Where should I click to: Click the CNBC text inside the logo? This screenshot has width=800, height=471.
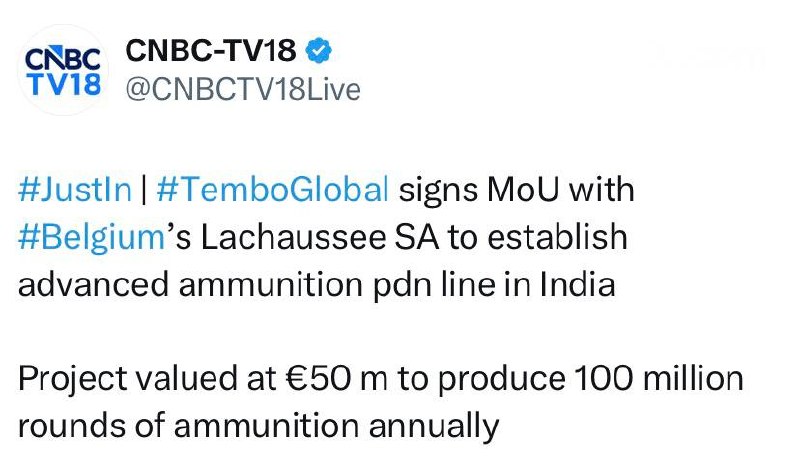63,58
